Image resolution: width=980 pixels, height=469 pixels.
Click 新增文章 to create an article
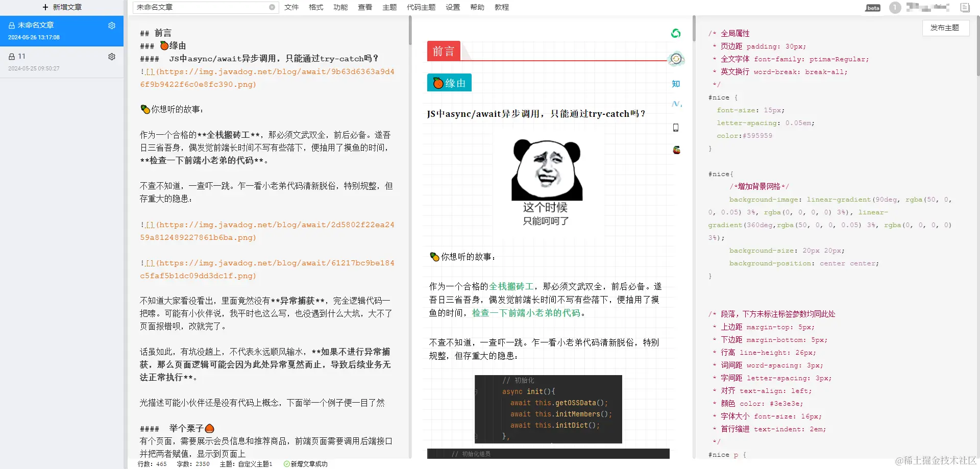click(62, 7)
